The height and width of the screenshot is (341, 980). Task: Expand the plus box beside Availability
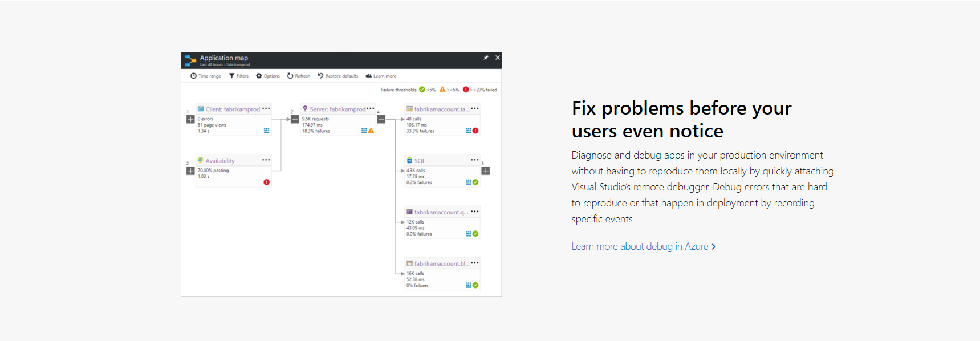tap(190, 170)
